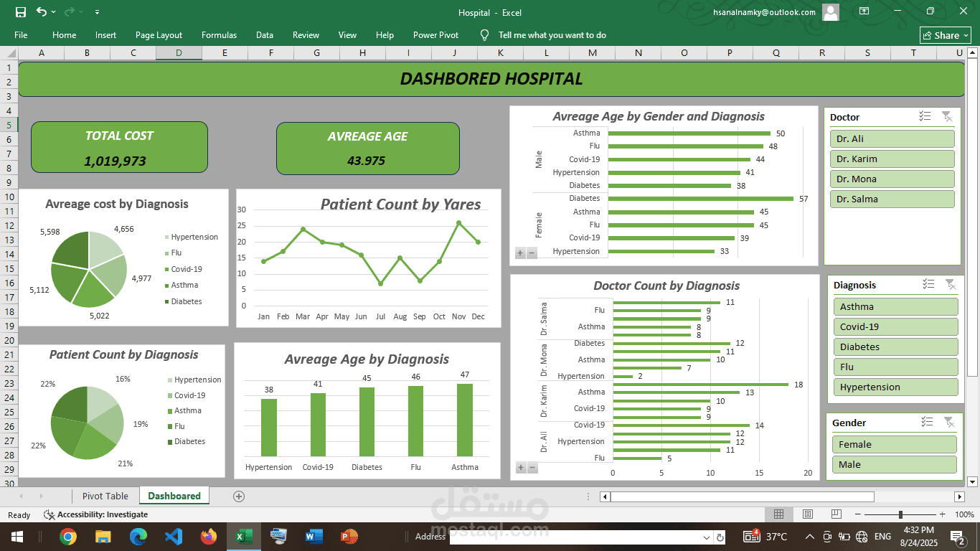
Task: Open the Ribbon Display Options icon
Action: click(x=864, y=11)
